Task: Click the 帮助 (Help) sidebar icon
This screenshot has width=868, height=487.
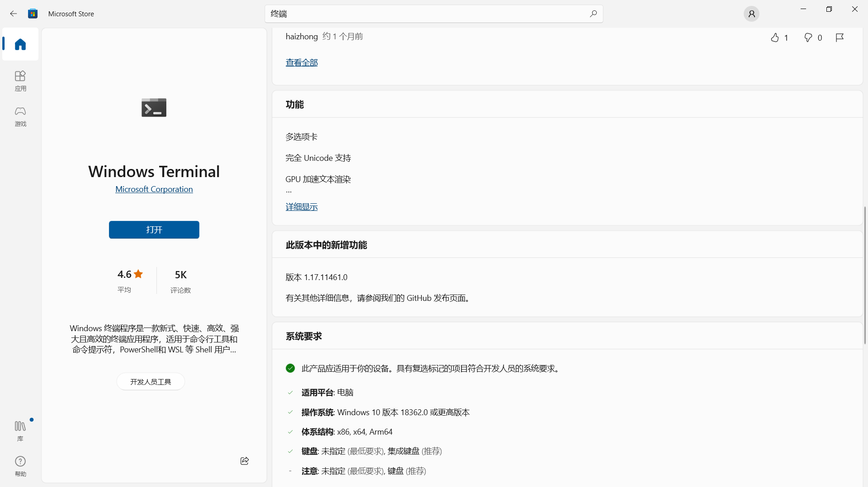Action: pos(20,466)
